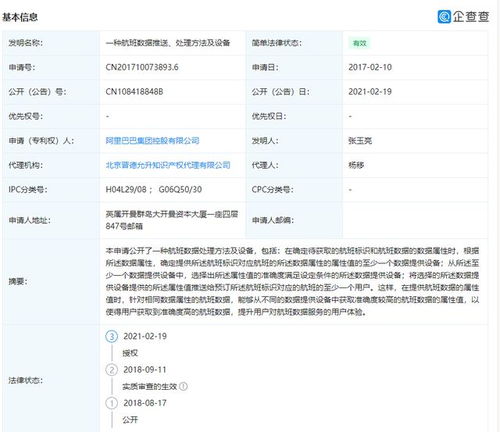Click the 申请人邮编 field label

point(273,220)
